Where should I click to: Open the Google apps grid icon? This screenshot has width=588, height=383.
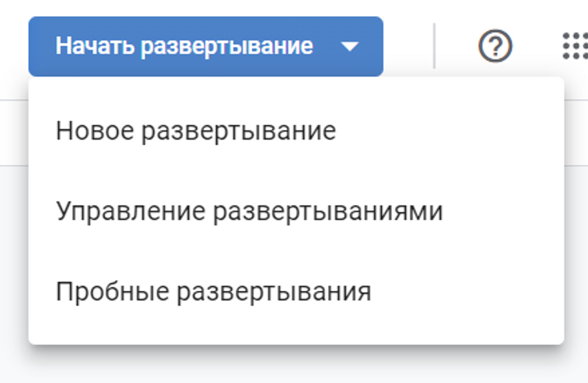[575, 46]
